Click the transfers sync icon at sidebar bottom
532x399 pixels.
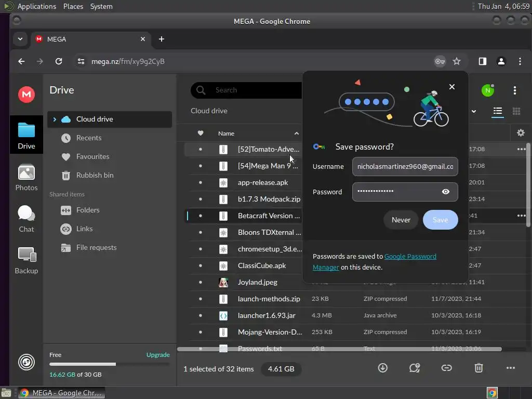pyautogui.click(x=26, y=362)
